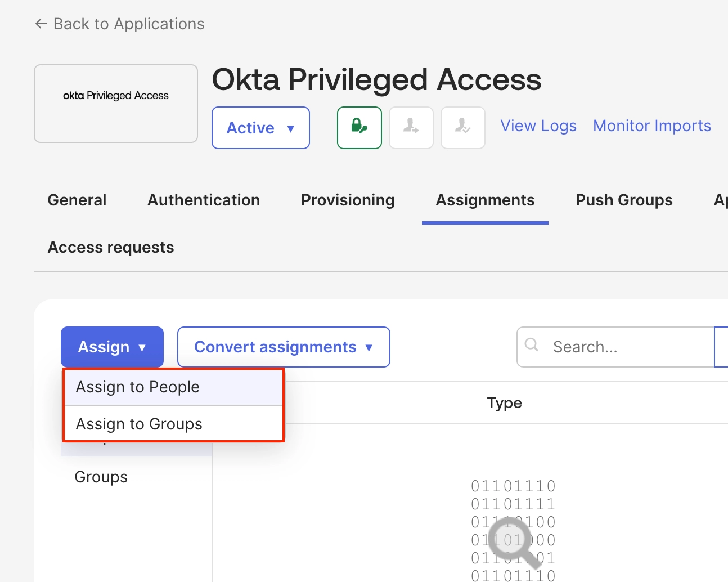The image size is (728, 582).
Task: Choose Assign to Groups from menu
Action: pos(139,424)
